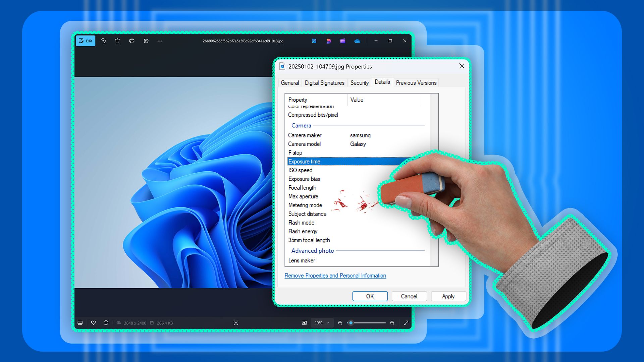
Task: Click the OneDrive cloud icon
Action: (357, 41)
